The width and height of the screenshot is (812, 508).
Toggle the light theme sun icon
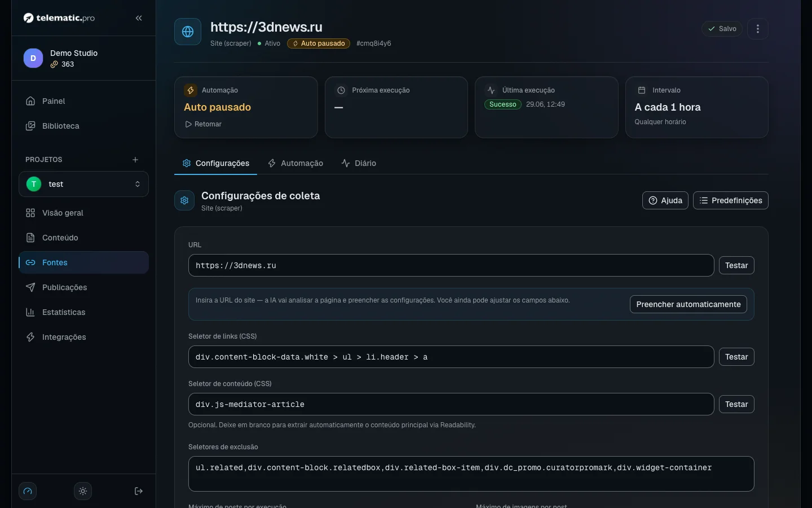[x=83, y=491]
